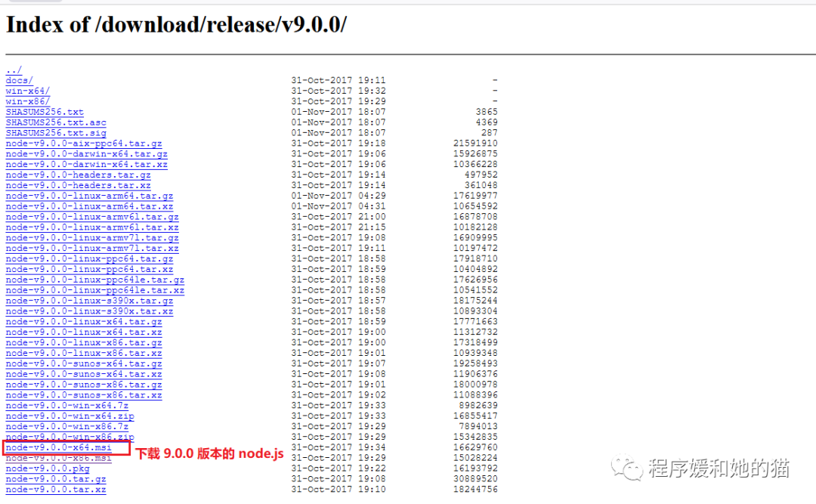Image resolution: width=816 pixels, height=504 pixels.
Task: Download node-v9.0.0-sunos-x86.tar.xz
Action: click(x=84, y=394)
